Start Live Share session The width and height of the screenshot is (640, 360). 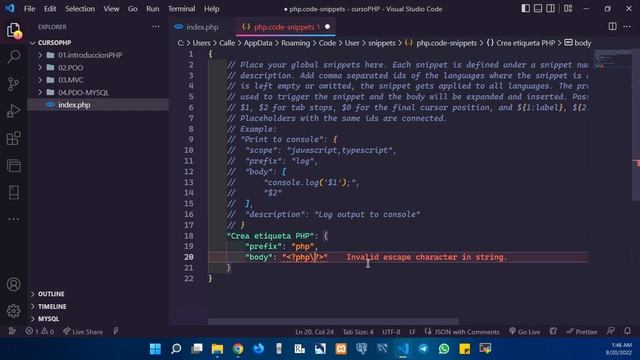tap(83, 331)
